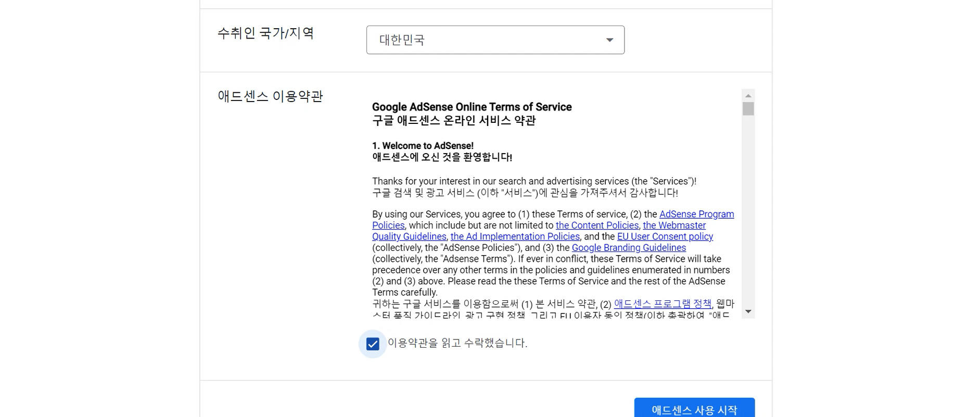Viewport: 980px width, 417px height.
Task: Open the Ad Implementation Policies link
Action: pyautogui.click(x=515, y=236)
